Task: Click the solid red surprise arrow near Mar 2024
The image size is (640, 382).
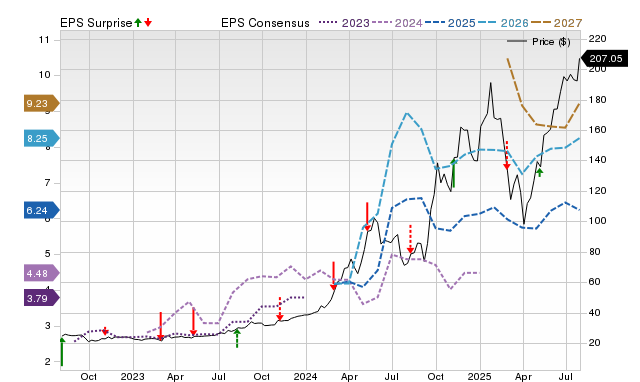Action: tap(333, 276)
